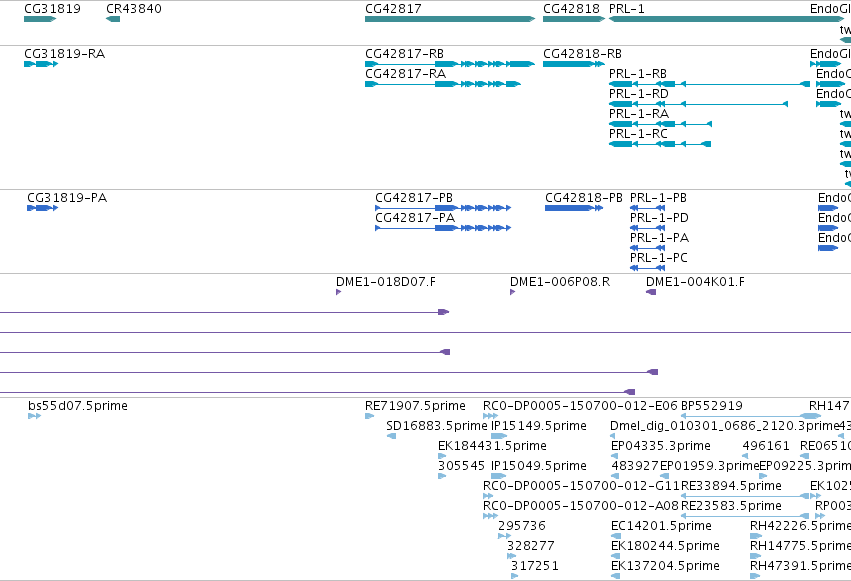Select EST EP04335.3prime
851x581 pixels.
[661, 446]
